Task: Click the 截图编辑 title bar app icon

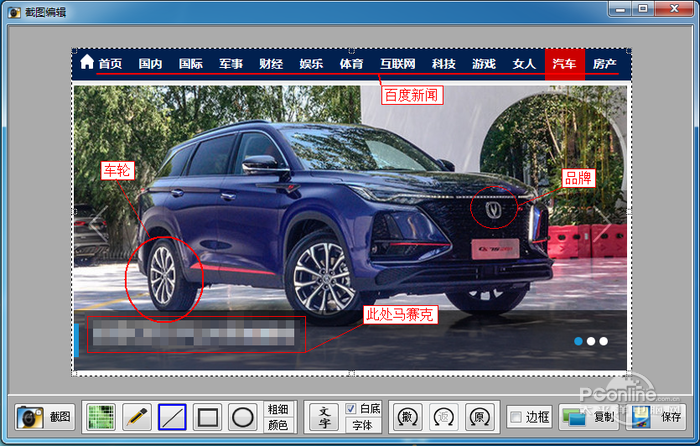Action: click(x=14, y=13)
